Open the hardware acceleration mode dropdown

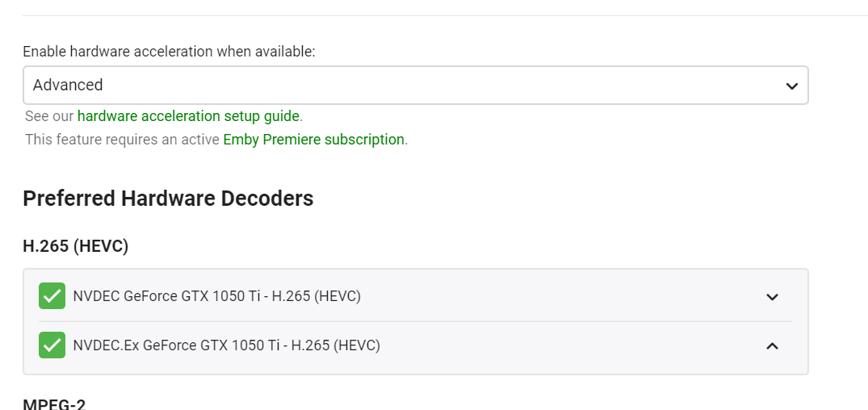coord(415,86)
